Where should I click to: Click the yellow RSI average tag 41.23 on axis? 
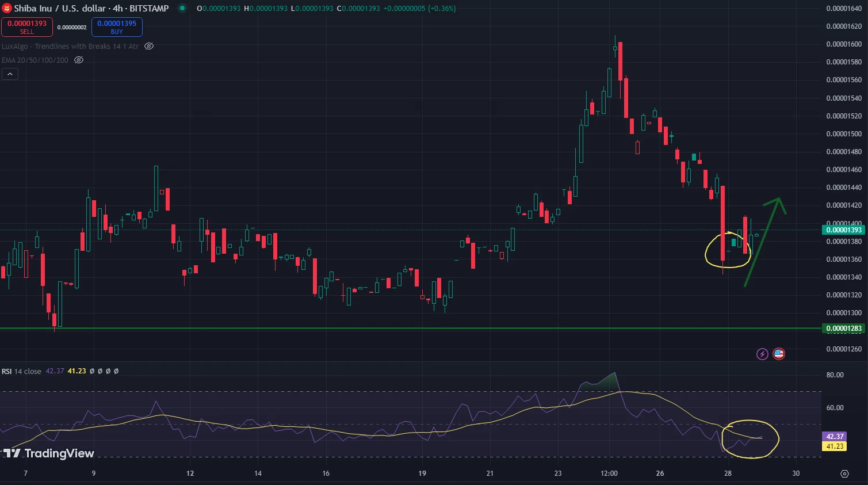(x=835, y=446)
